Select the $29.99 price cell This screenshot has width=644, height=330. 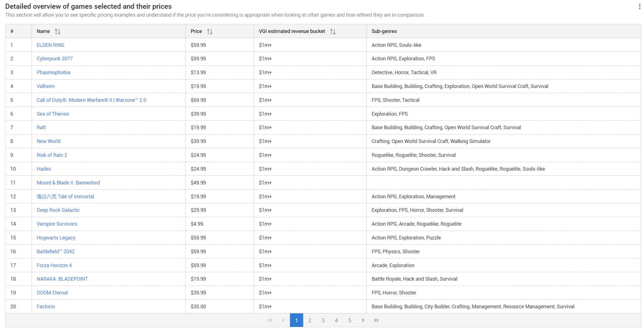click(x=220, y=210)
